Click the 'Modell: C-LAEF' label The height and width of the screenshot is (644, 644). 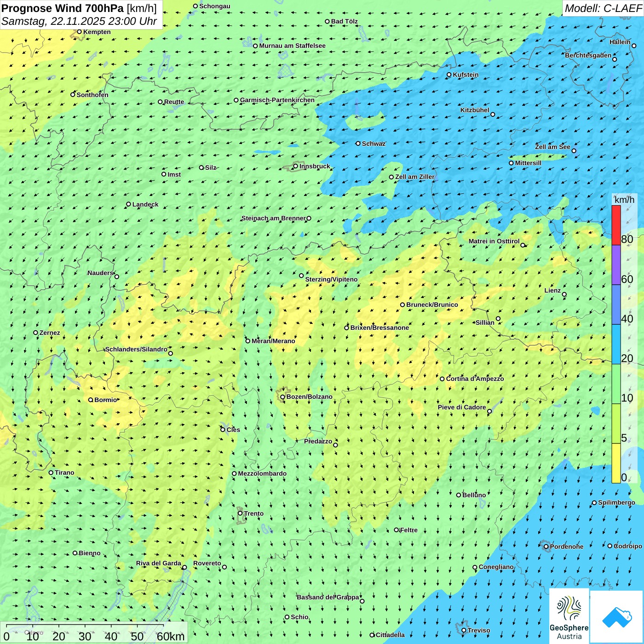click(603, 8)
